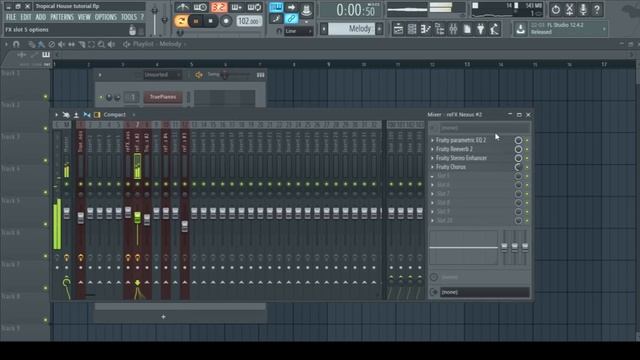Click the playlist snap magnet icon

click(16, 44)
